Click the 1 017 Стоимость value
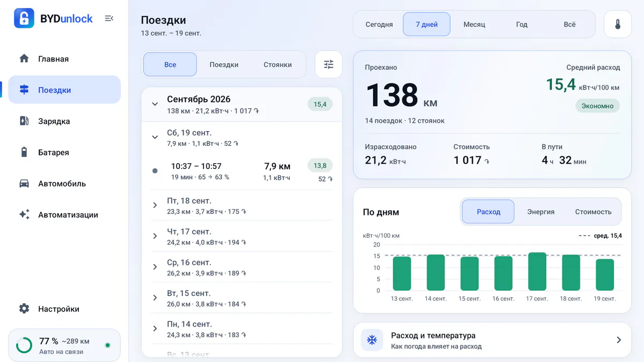The image size is (644, 362). point(471,160)
